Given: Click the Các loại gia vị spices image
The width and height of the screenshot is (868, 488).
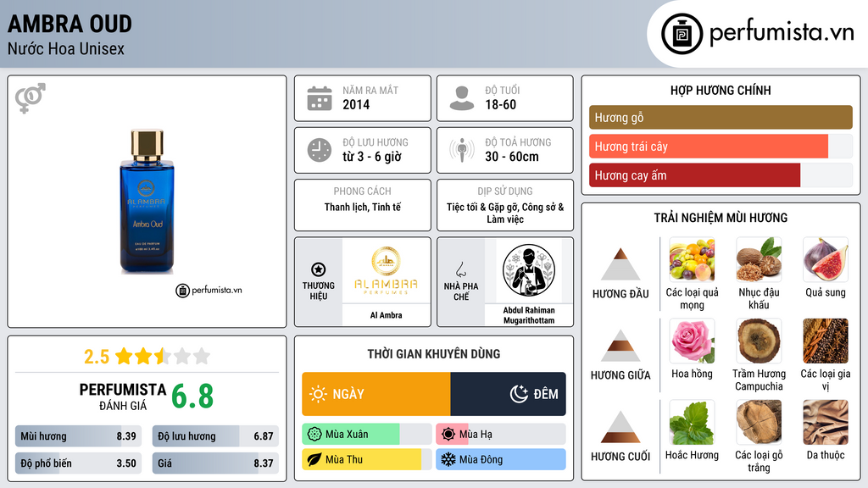Looking at the screenshot, I should pos(826,341).
